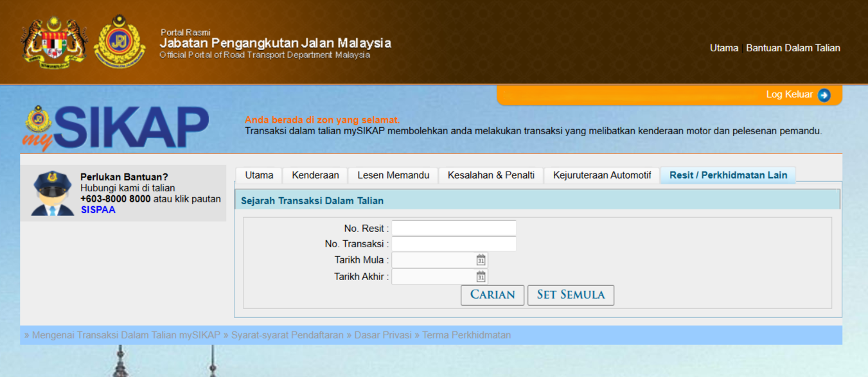Focus the No. Transaksi input field

454,244
